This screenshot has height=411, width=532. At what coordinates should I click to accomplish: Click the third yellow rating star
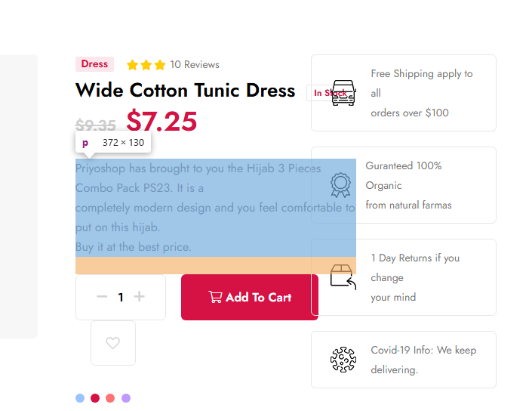[160, 65]
